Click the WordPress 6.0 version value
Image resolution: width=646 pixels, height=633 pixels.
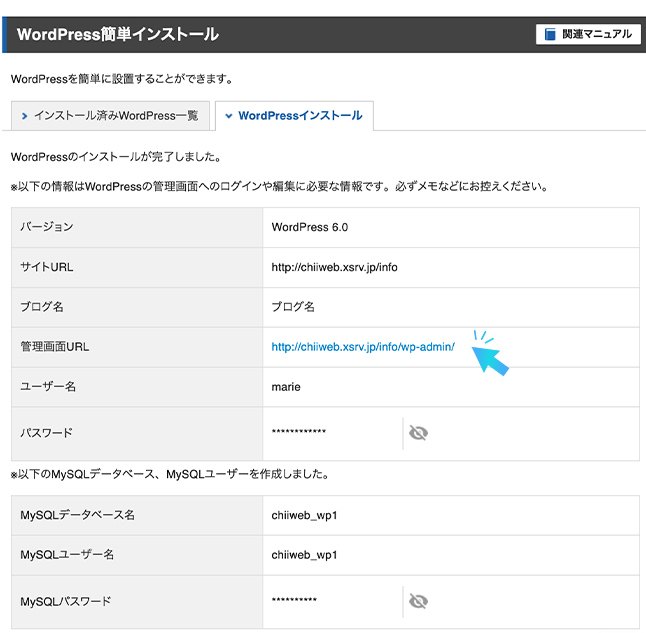(310, 227)
